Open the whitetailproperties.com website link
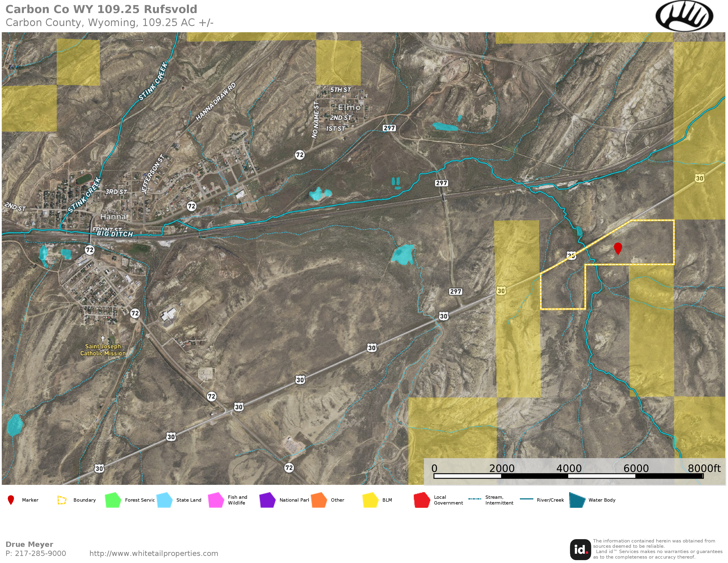The image size is (728, 563). click(154, 553)
